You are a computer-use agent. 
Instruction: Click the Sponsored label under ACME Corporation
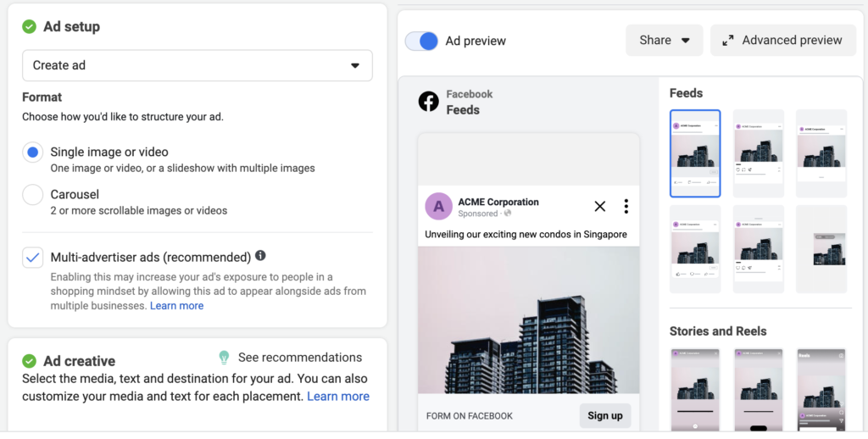(478, 213)
